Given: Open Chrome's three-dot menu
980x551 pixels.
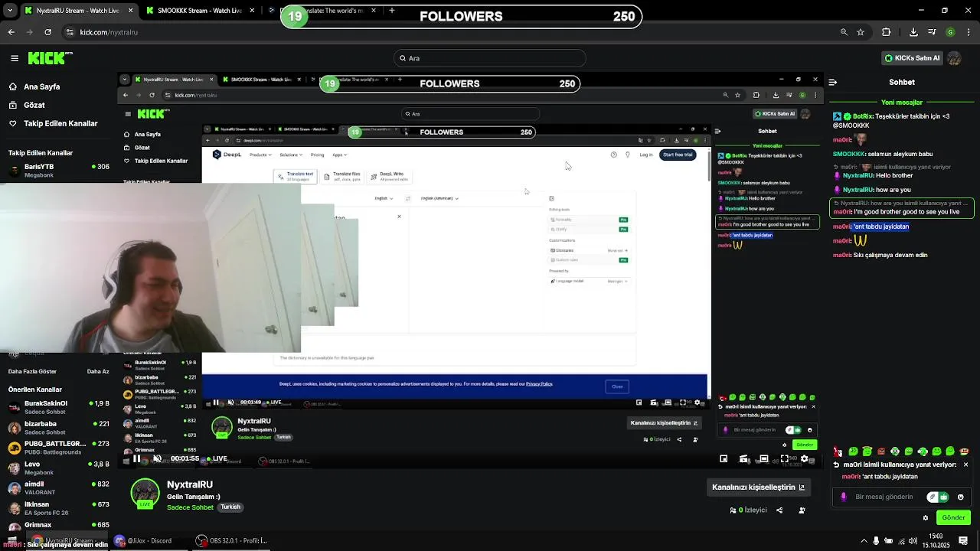Looking at the screenshot, I should (967, 32).
